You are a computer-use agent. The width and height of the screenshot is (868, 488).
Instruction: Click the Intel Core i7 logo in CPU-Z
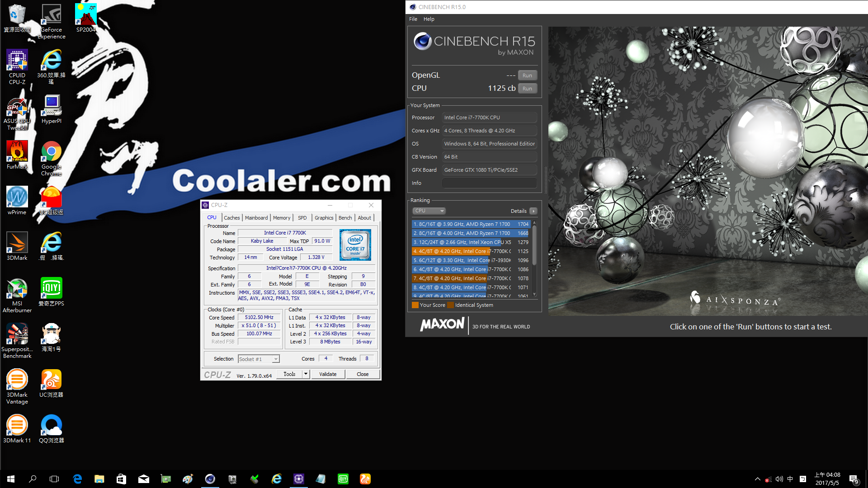pyautogui.click(x=355, y=244)
